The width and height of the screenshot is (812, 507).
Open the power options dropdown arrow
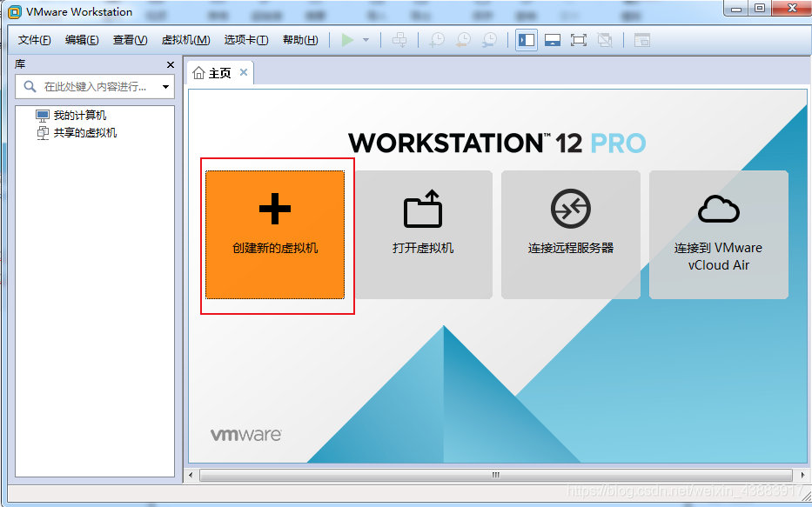[366, 40]
